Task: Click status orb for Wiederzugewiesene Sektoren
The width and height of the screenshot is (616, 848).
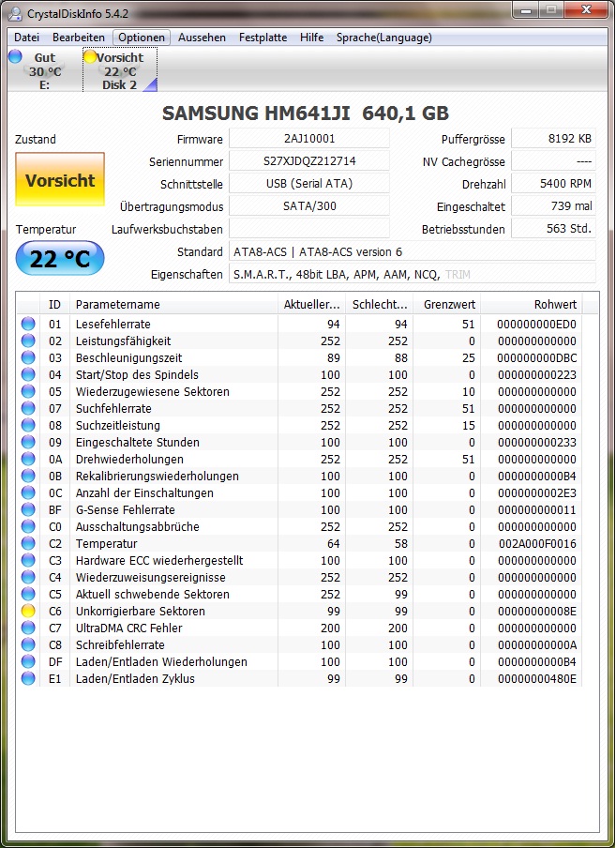Action: (27, 391)
